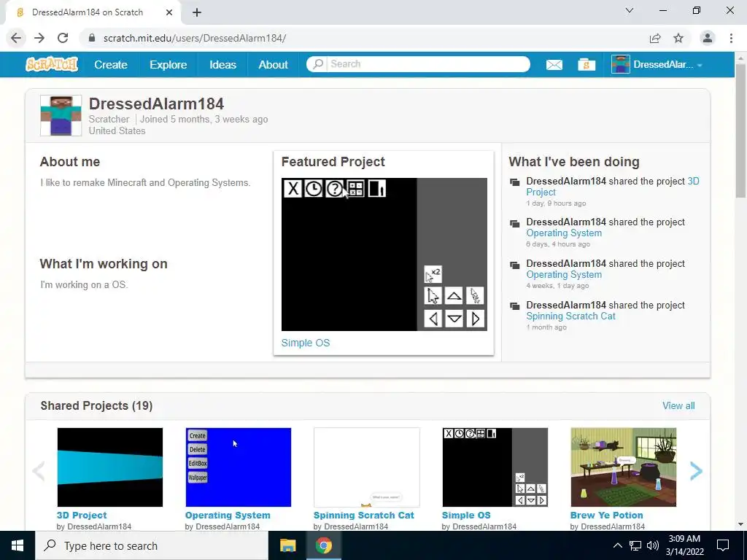This screenshot has width=747, height=560.
Task: Select the DressedAlarm184 on Scratch browser tab
Action: pyautogui.click(x=93, y=12)
